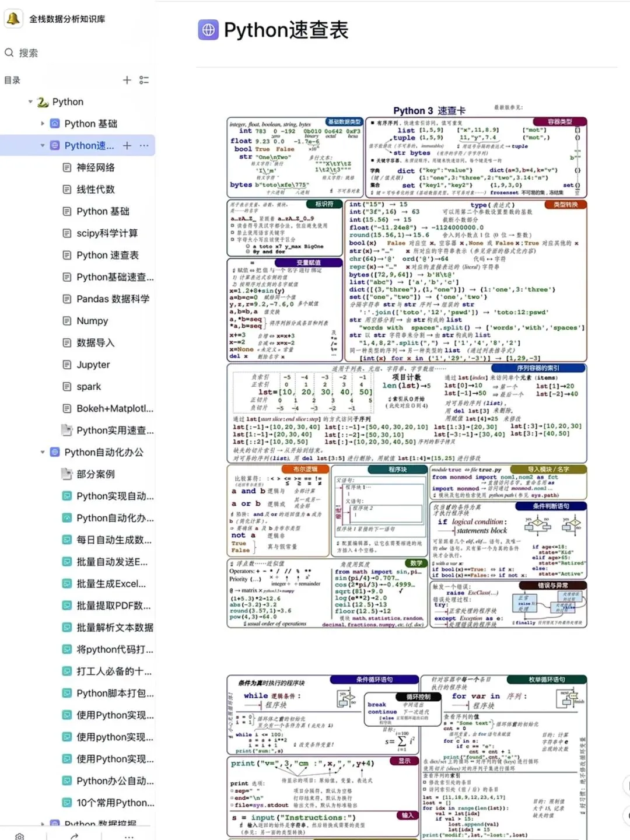The height and width of the screenshot is (840, 630).
Task: Click the document icon beside Numpy
Action: tap(67, 321)
